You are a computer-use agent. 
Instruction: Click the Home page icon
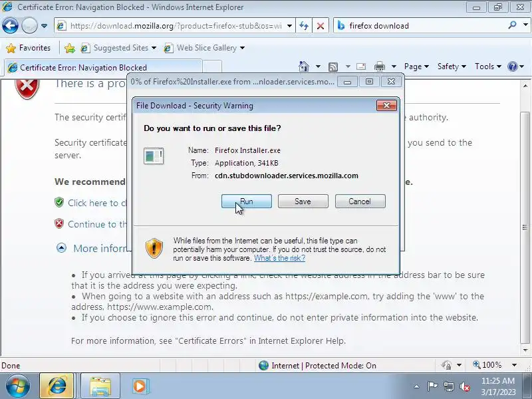(x=304, y=66)
